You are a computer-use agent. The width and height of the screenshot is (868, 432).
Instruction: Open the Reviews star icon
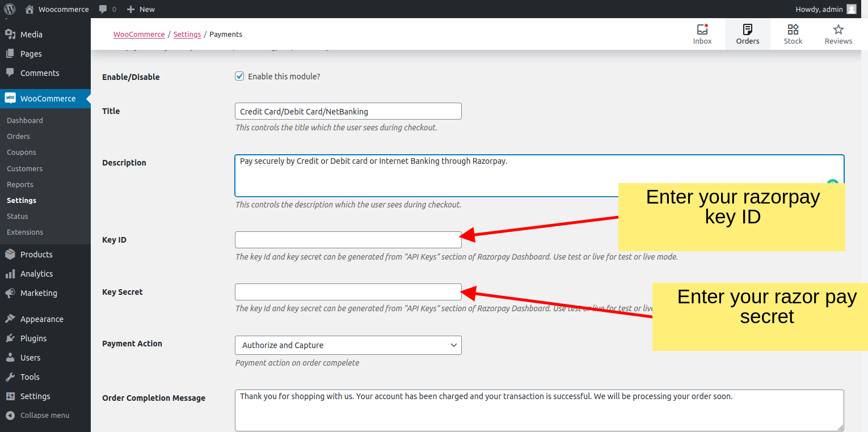(838, 29)
